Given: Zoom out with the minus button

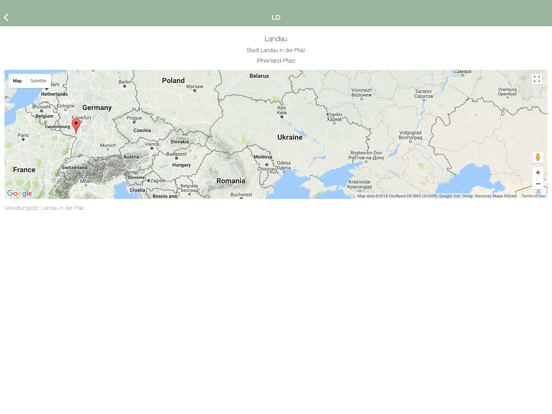Looking at the screenshot, I should click(538, 184).
